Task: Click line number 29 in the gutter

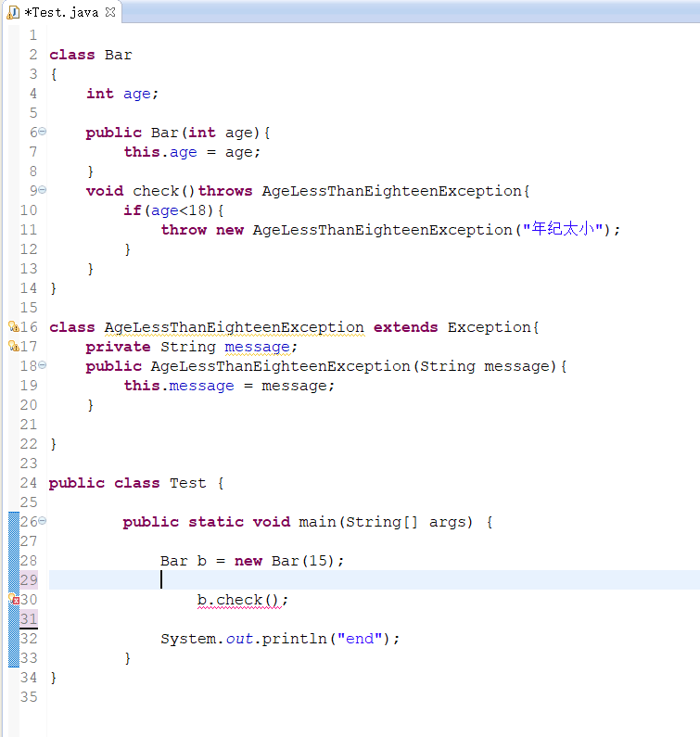Action: click(x=29, y=580)
